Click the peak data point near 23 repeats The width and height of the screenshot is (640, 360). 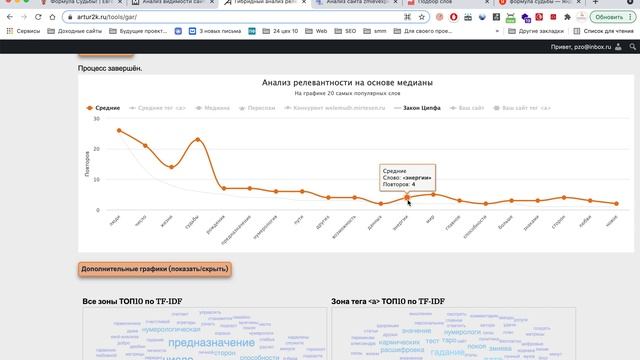pos(198,140)
